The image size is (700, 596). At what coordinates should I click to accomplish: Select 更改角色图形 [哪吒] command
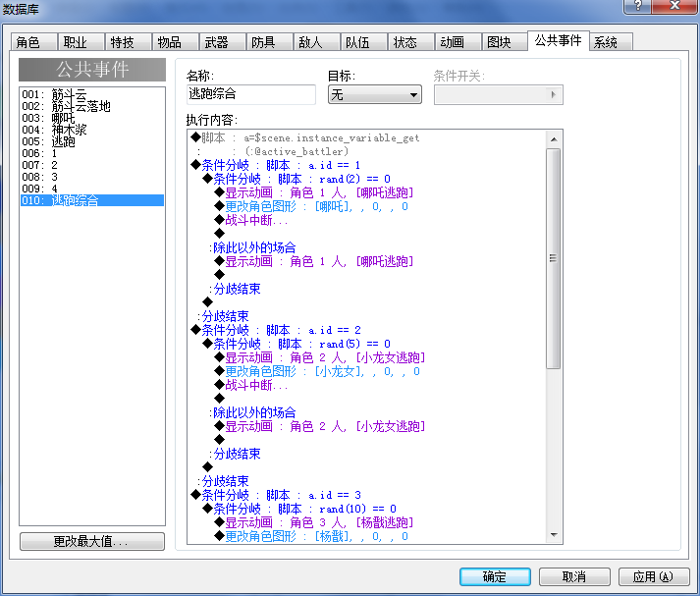click(311, 207)
